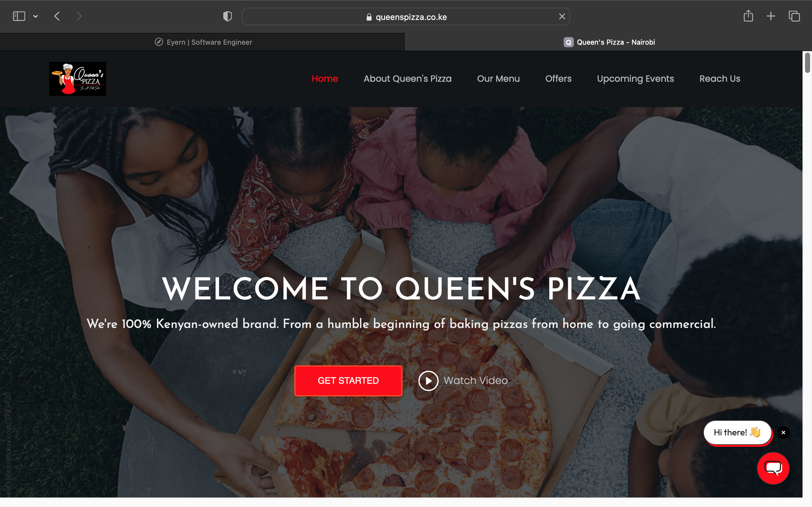Stop loading the page
The height and width of the screenshot is (507, 812).
click(562, 16)
